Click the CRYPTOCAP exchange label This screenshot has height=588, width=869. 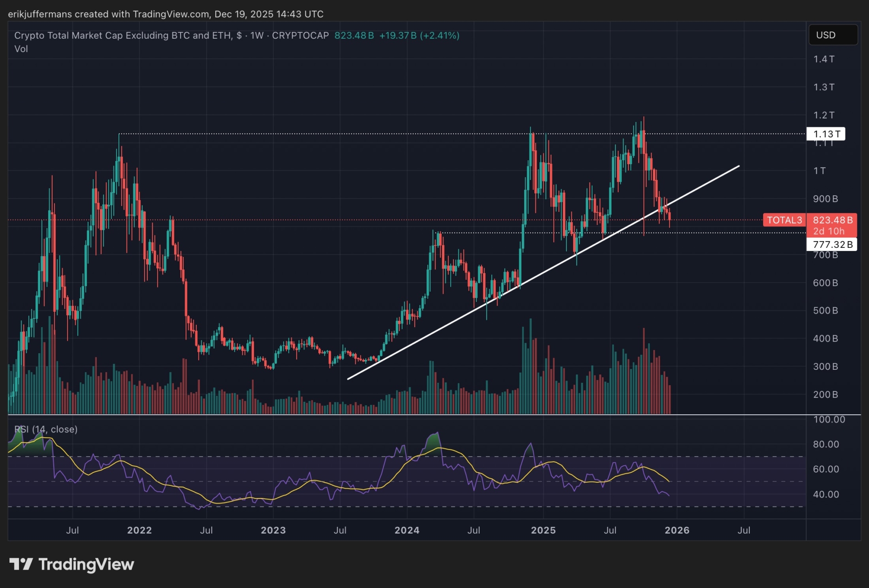[300, 36]
